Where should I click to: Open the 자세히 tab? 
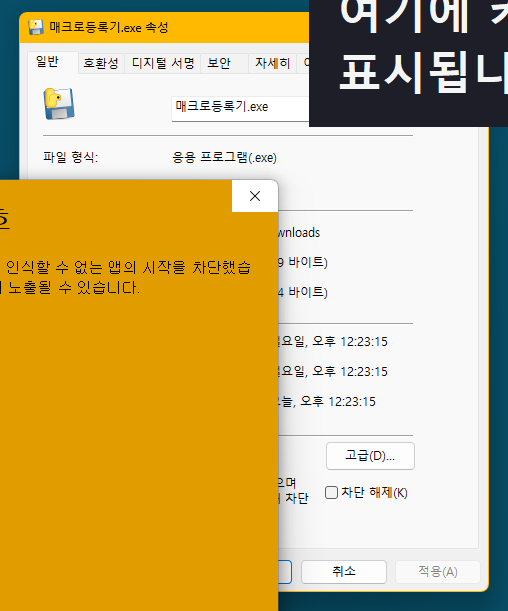(x=272, y=63)
